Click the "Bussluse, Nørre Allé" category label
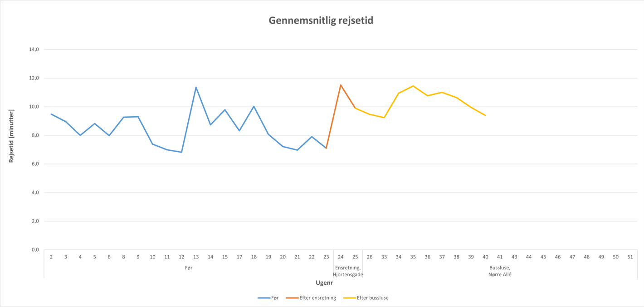 pyautogui.click(x=500, y=271)
